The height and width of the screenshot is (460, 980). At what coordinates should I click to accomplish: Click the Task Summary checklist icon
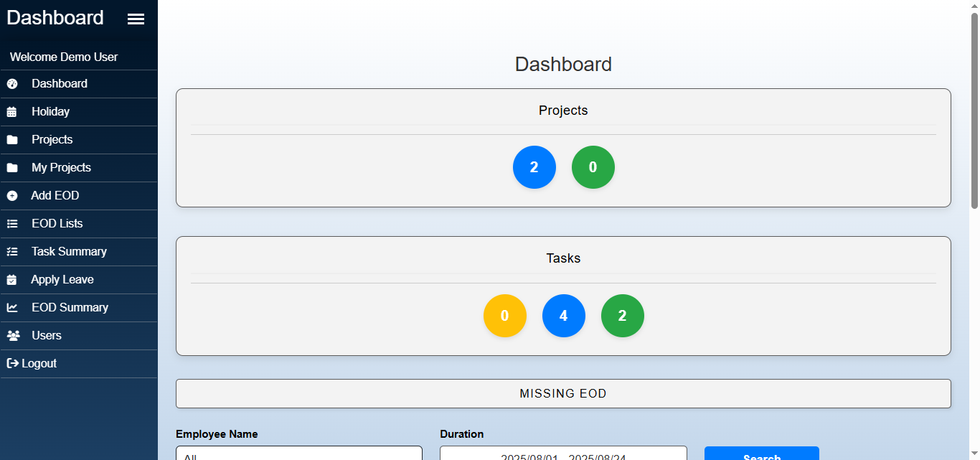coord(12,252)
